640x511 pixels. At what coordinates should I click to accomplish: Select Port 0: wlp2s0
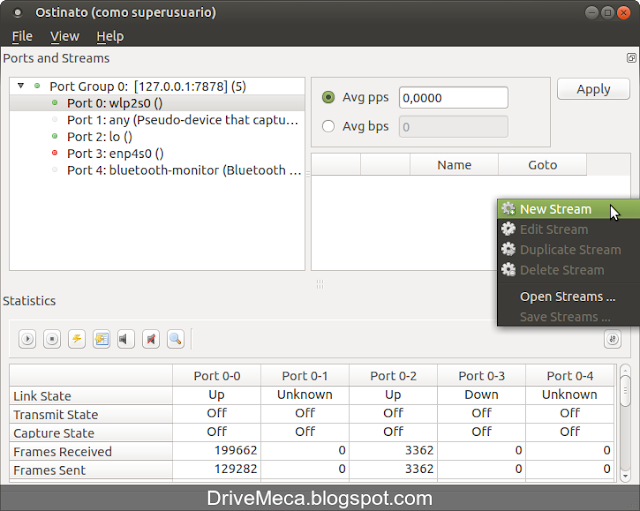157,103
